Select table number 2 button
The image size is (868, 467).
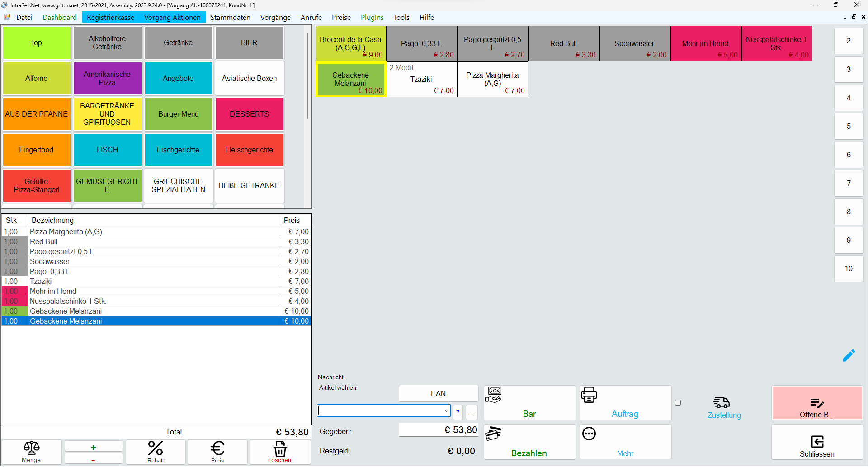(x=849, y=41)
